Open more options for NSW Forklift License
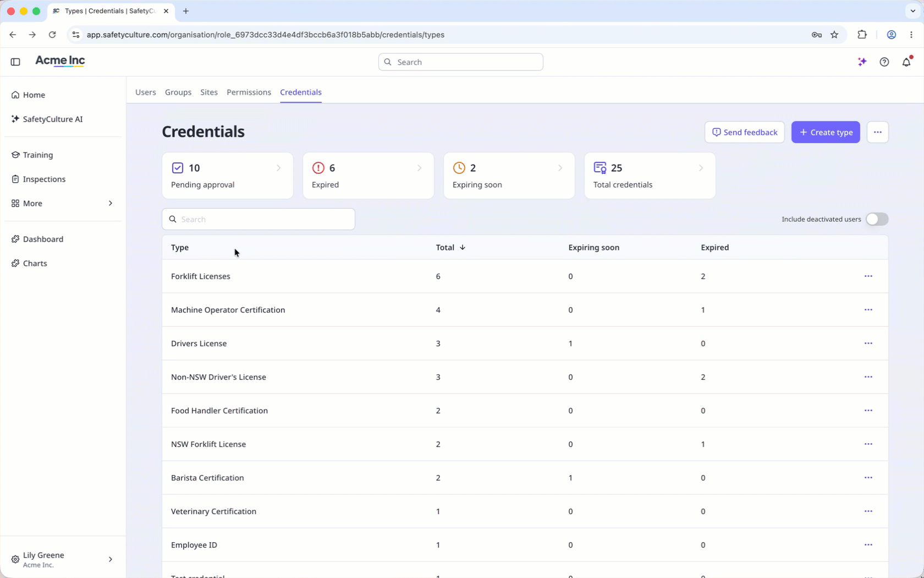Image resolution: width=924 pixels, height=578 pixels. (x=868, y=444)
